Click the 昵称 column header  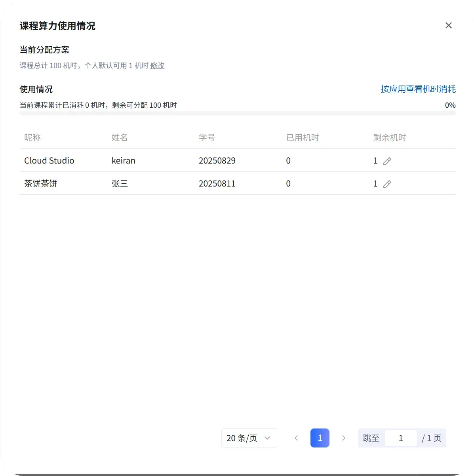[x=32, y=137]
